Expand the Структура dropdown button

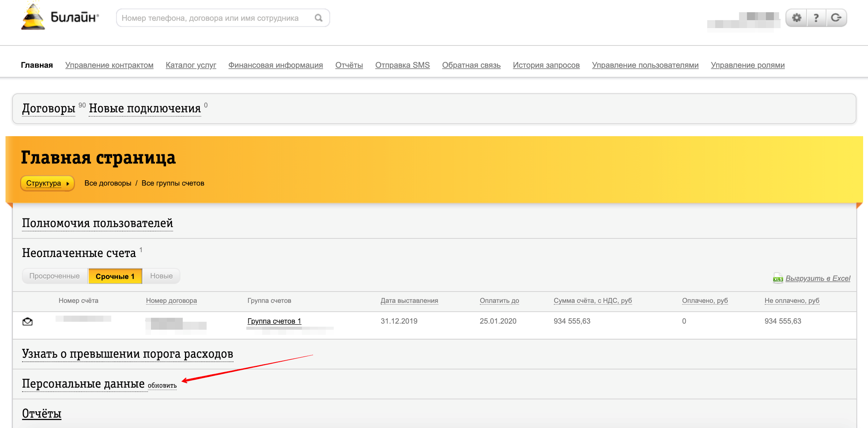[x=47, y=183]
